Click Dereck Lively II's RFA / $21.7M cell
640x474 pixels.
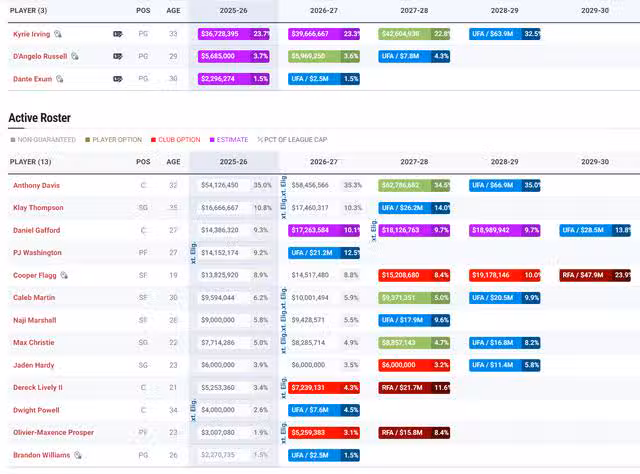point(414,387)
